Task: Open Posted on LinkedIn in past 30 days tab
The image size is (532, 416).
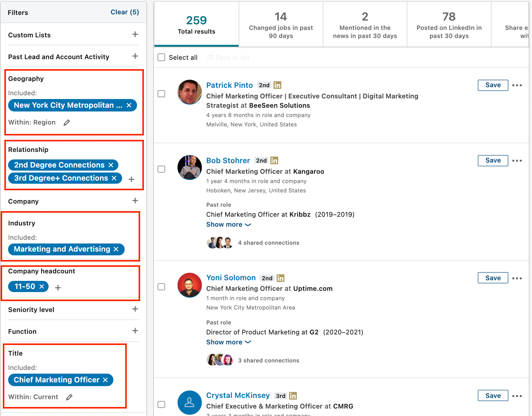Action: pyautogui.click(x=449, y=25)
